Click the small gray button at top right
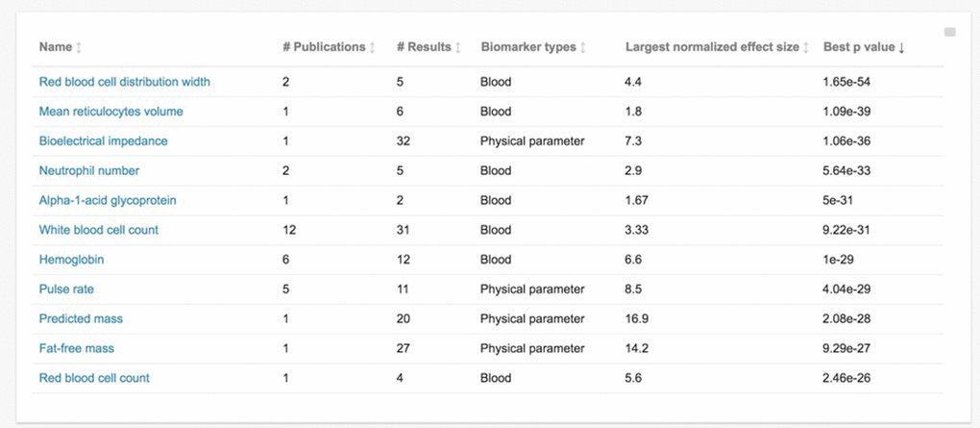This screenshot has height=428, width=980. tap(950, 33)
